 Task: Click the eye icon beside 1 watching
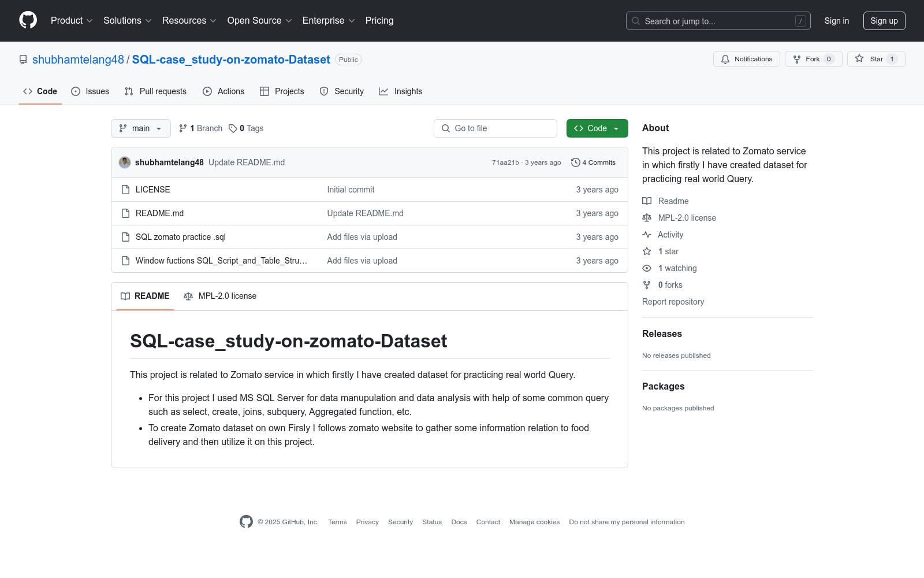pos(647,268)
